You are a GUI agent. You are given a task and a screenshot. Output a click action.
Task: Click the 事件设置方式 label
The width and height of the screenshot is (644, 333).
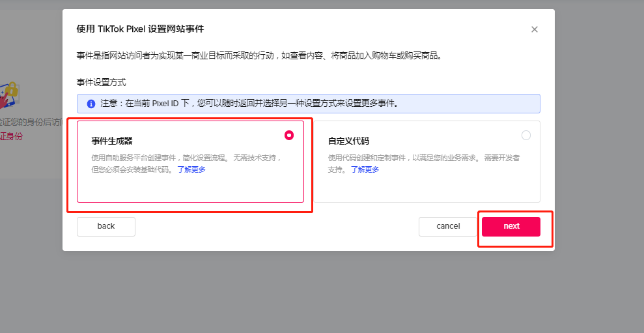point(101,82)
